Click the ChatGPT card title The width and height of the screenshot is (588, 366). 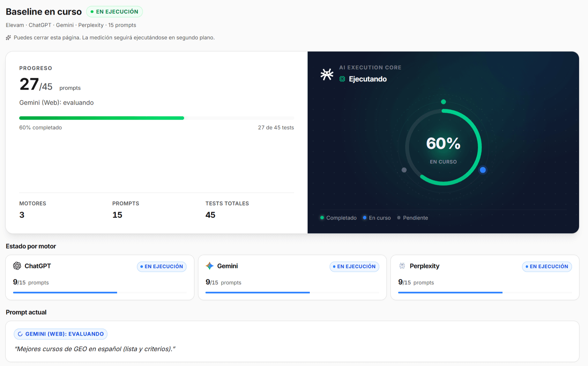coord(38,266)
